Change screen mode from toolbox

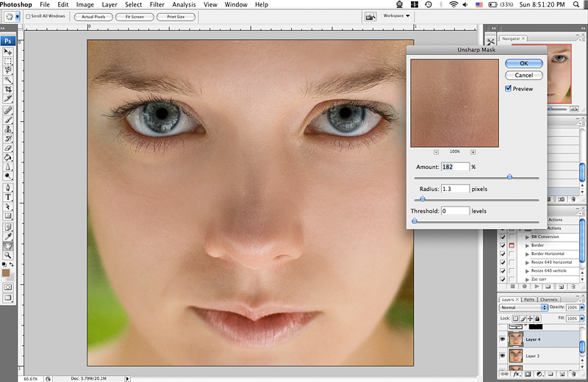pyautogui.click(x=8, y=298)
